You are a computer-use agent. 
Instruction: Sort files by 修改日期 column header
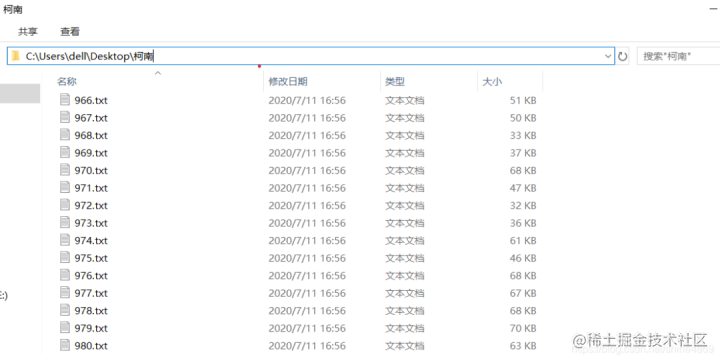(287, 82)
